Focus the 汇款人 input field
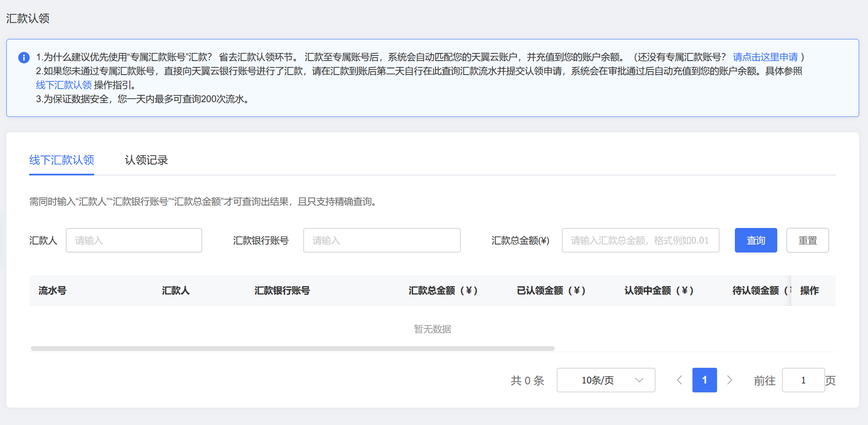 tap(134, 240)
